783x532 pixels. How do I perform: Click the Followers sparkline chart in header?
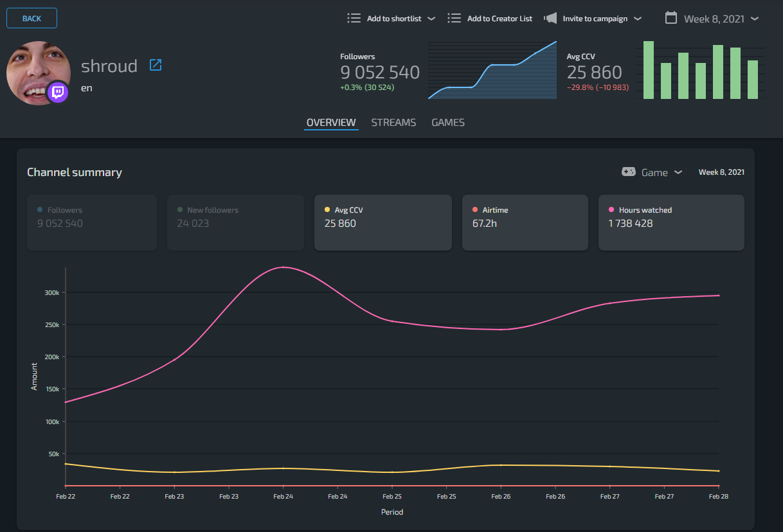pyautogui.click(x=492, y=70)
